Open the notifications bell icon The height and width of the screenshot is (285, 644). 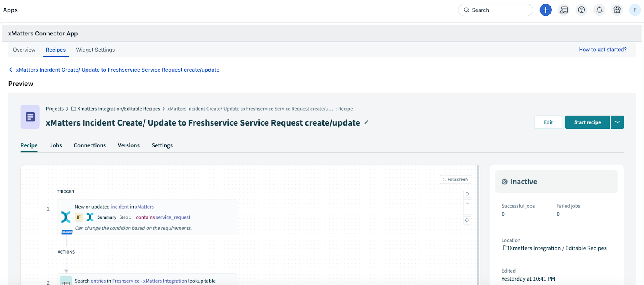pyautogui.click(x=599, y=10)
